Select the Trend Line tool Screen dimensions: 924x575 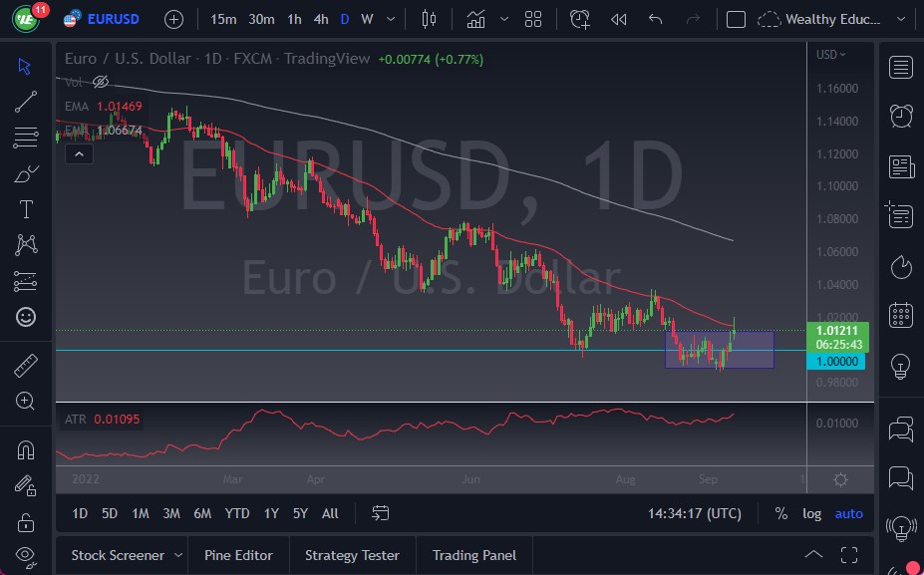pos(25,102)
